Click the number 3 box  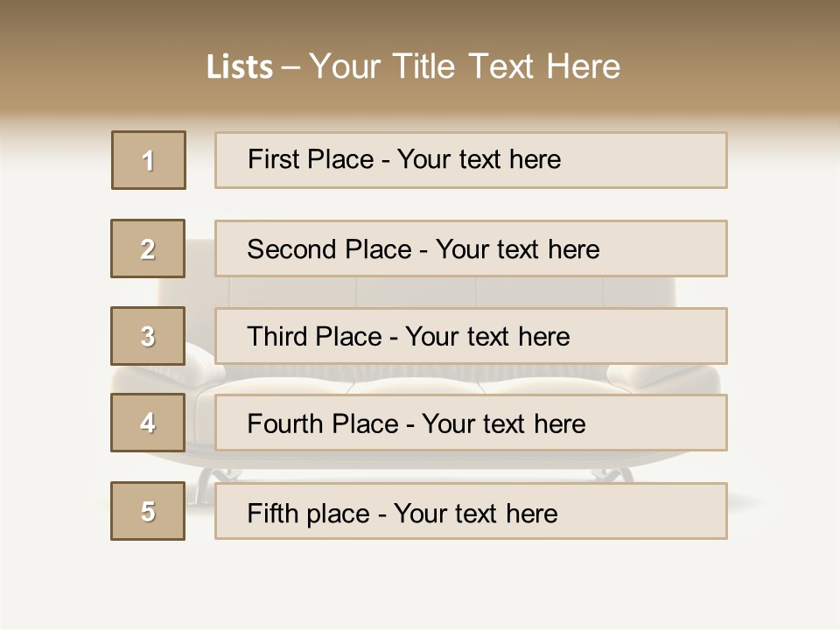pyautogui.click(x=148, y=336)
